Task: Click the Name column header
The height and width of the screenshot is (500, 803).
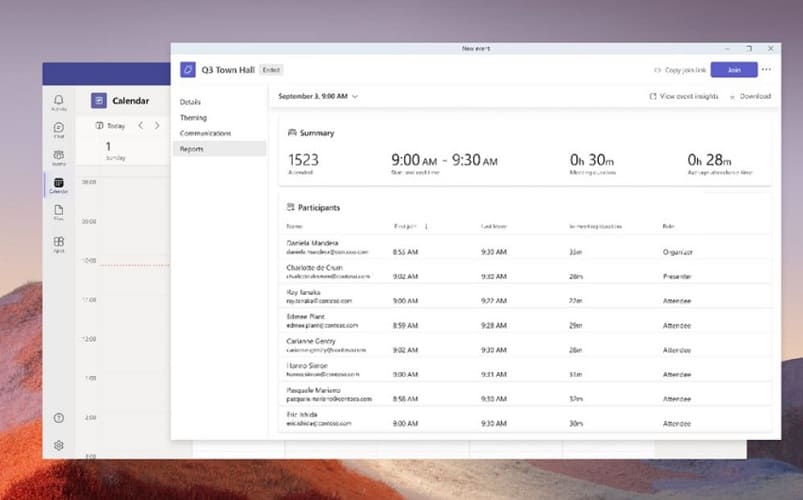Action: tap(294, 226)
